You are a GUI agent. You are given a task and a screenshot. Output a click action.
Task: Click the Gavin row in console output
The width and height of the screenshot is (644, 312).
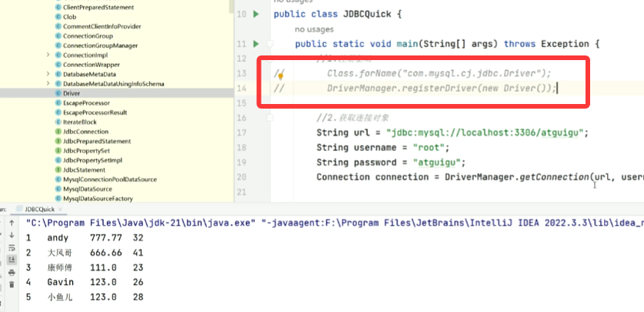pyautogui.click(x=85, y=283)
